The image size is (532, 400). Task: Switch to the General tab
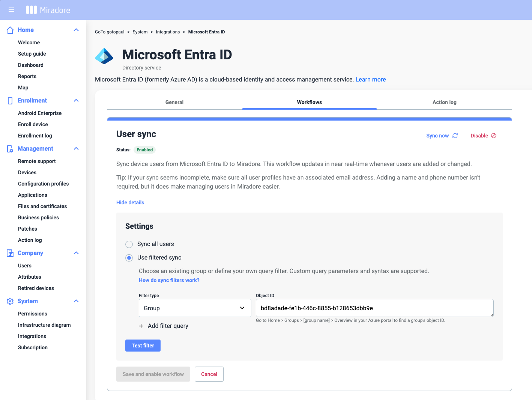(x=174, y=102)
